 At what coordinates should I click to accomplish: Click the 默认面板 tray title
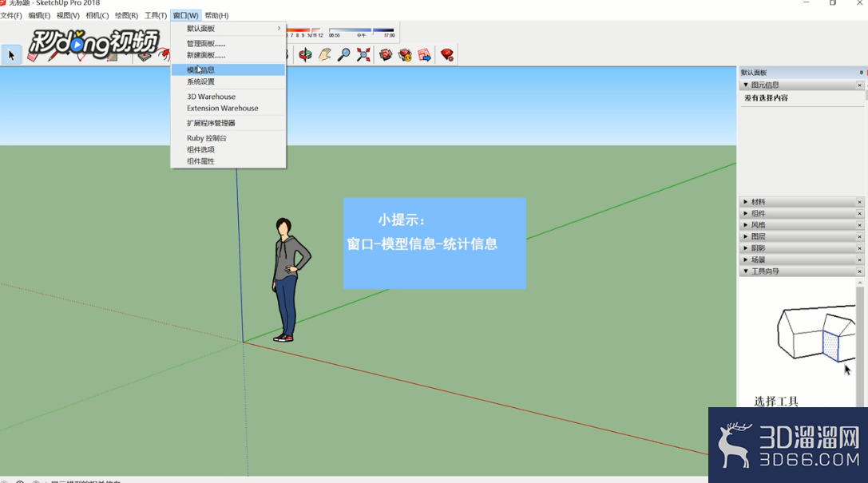(754, 73)
